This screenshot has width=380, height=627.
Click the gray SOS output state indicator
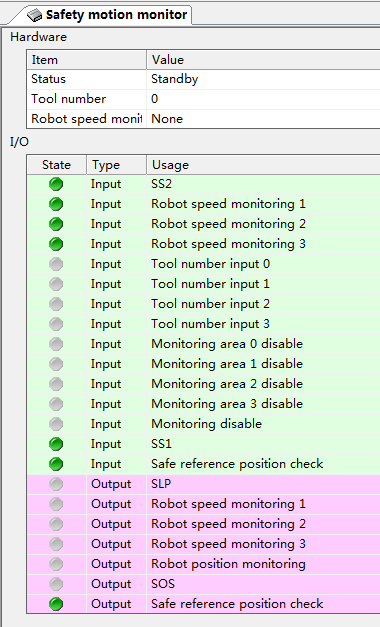pos(56,584)
